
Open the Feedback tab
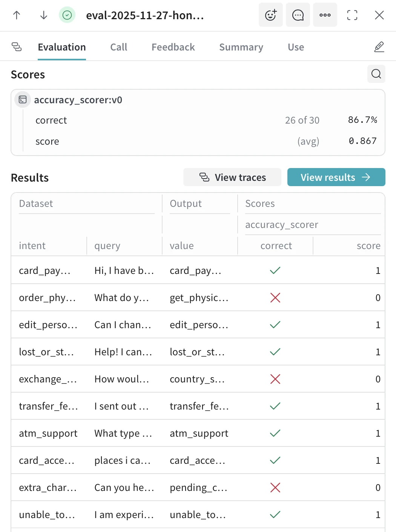coord(173,47)
